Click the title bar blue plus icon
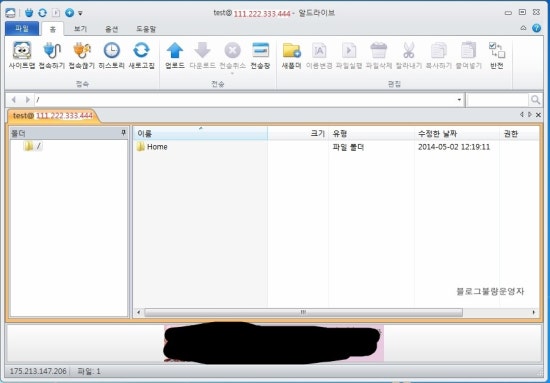550x383 pixels. (69, 13)
